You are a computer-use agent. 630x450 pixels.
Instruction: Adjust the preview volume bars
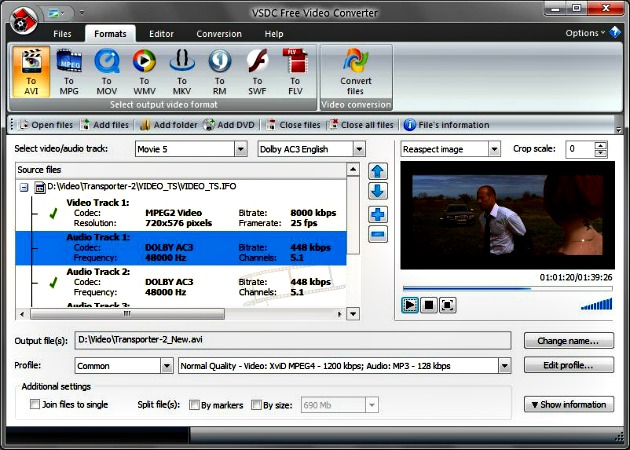597,304
